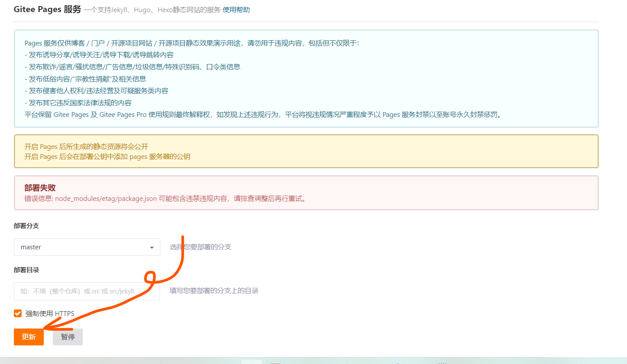Click the Gitee logo in the footer
The height and width of the screenshot is (364, 627).
251,362
